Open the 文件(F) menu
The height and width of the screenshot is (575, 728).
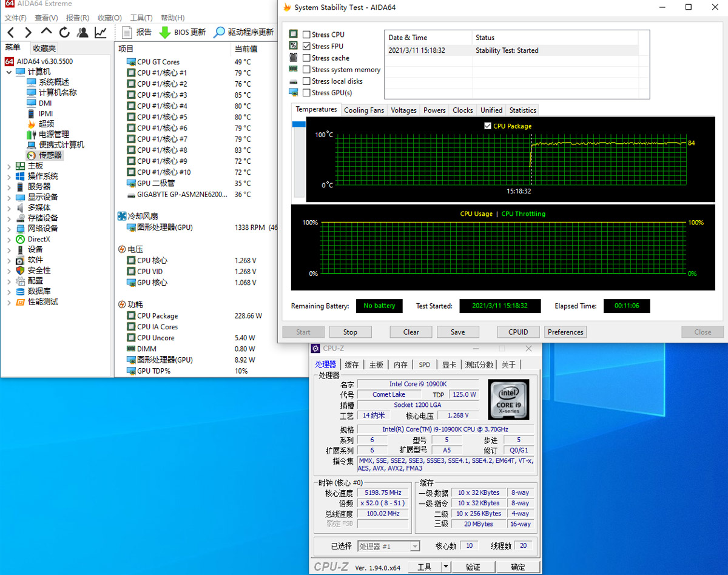point(15,18)
